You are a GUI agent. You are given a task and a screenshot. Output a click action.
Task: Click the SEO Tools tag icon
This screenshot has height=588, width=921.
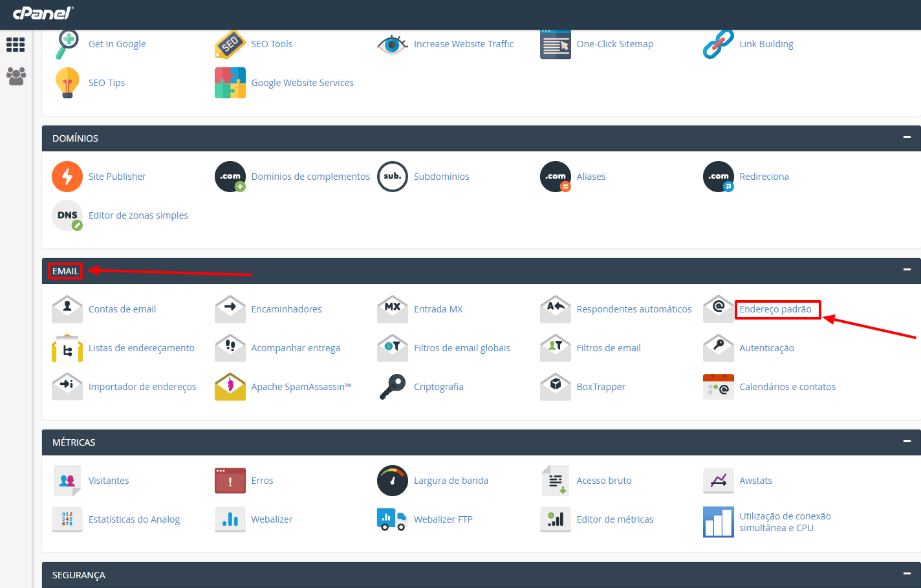coord(230,44)
